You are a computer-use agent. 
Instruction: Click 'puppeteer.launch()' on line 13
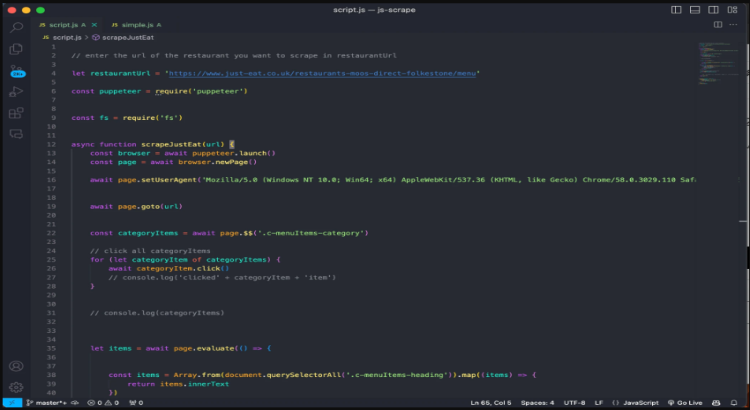pos(233,153)
